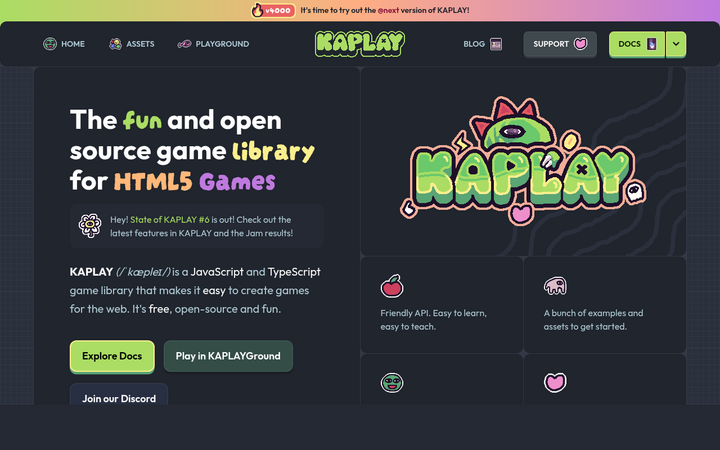This screenshot has height=450, width=720.
Task: Click 'A bunch of examples and assets' text
Action: (593, 320)
